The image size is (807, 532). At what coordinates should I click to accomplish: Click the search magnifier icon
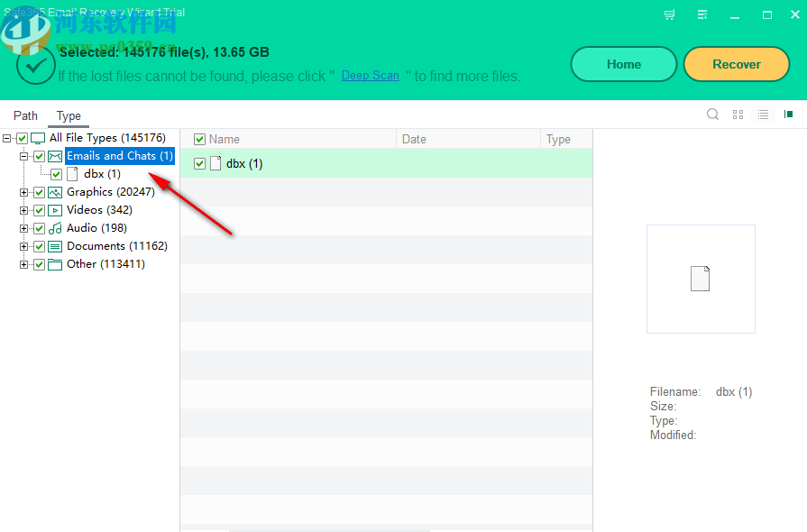click(712, 115)
